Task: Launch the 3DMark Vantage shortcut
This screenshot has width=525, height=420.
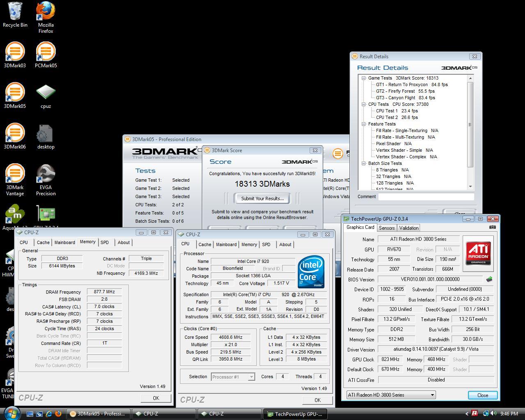Action: [x=15, y=180]
